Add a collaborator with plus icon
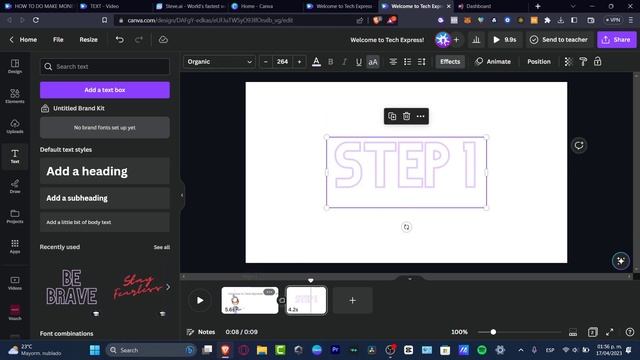The width and height of the screenshot is (640, 360). 456,40
